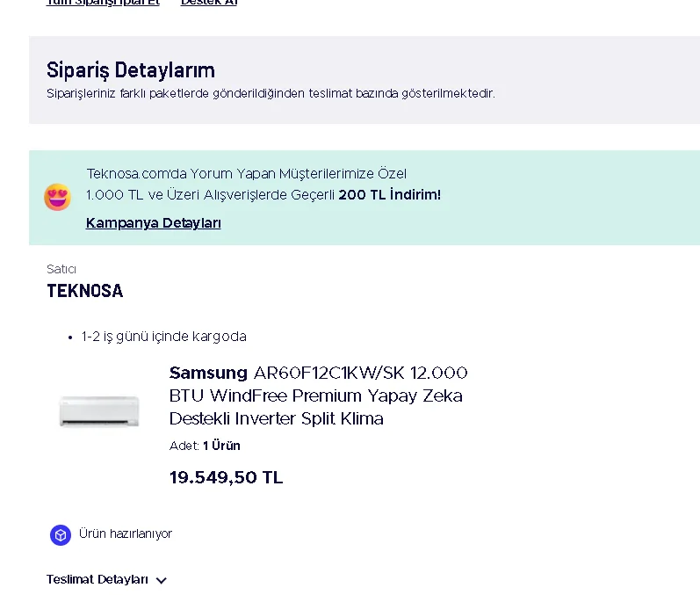This screenshot has height=595, width=700.
Task: Open the Samsung air conditioner thumbnail
Action: tap(99, 411)
